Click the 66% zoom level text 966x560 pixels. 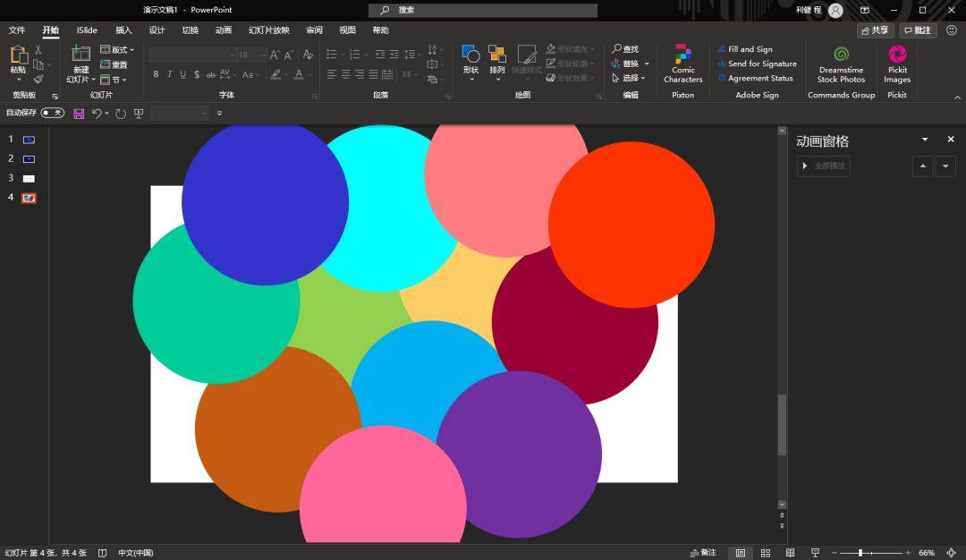point(927,553)
